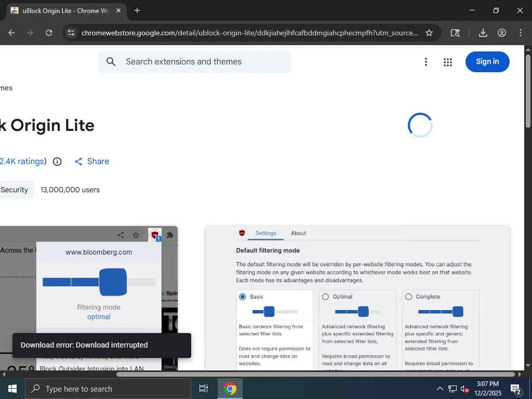Open Task View on the taskbar

tap(204, 389)
